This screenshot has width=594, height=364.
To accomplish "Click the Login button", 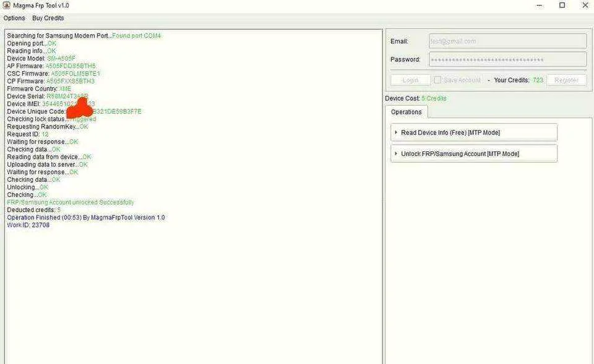I will pyautogui.click(x=411, y=80).
